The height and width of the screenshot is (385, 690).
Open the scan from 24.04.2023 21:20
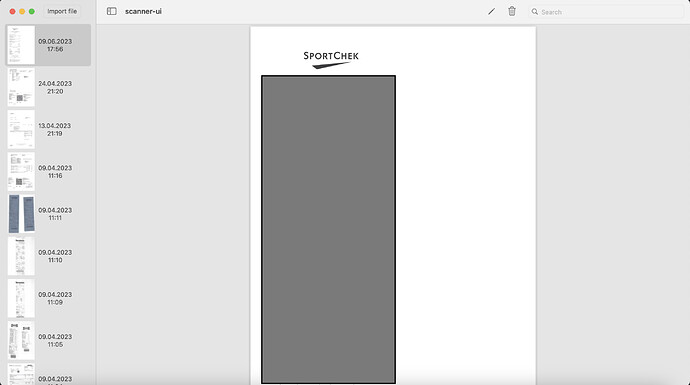[48, 88]
